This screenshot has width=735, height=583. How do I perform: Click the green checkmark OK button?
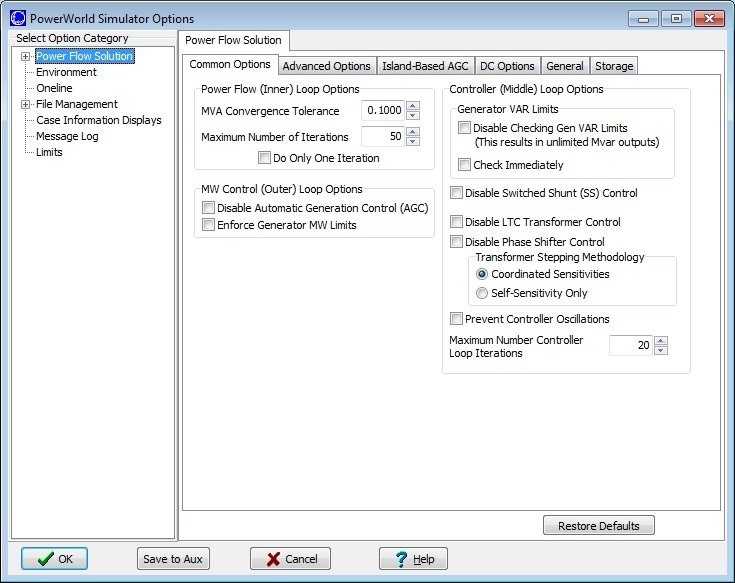(x=54, y=559)
